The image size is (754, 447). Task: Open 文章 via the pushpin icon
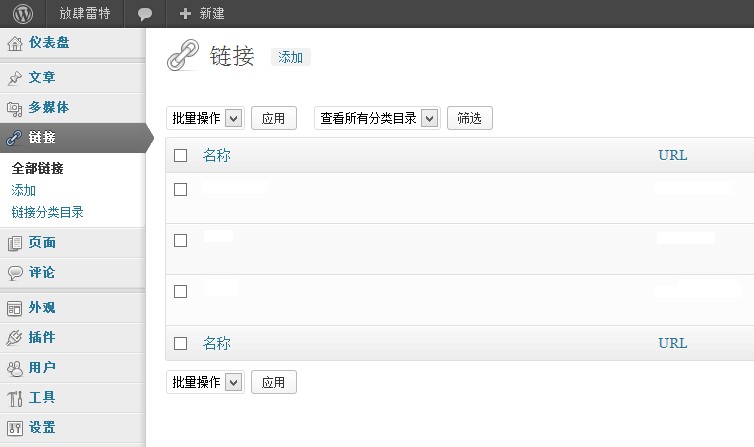click(x=14, y=78)
